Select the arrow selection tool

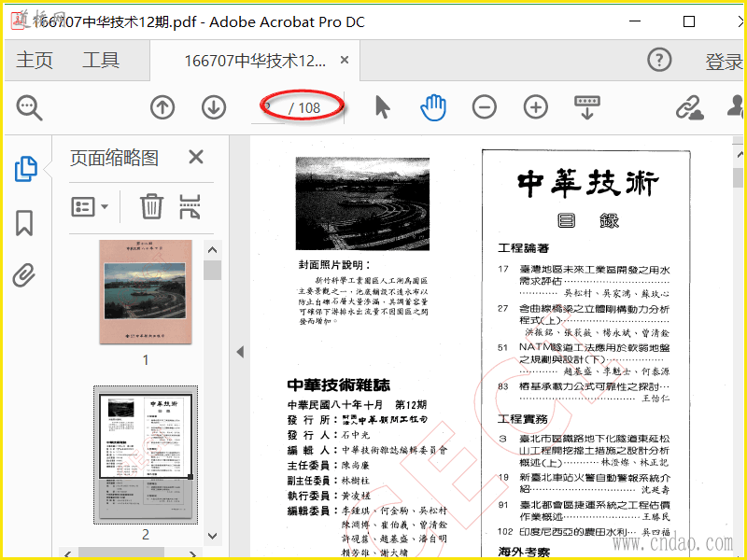(x=382, y=107)
